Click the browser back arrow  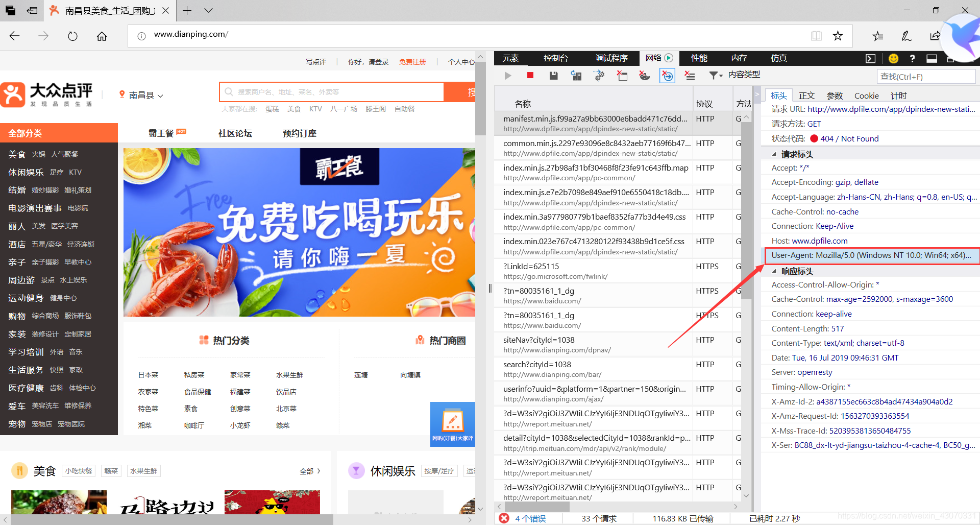pos(15,36)
